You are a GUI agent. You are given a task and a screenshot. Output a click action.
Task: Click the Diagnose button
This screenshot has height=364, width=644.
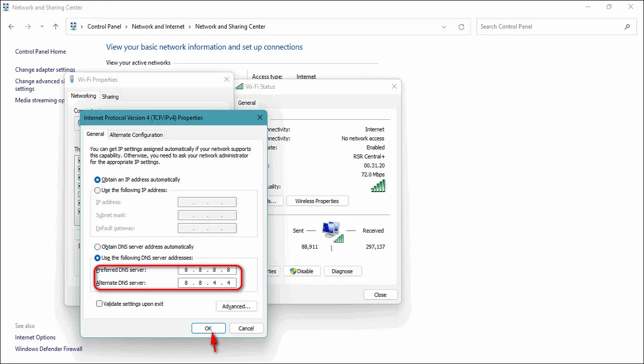[343, 271]
